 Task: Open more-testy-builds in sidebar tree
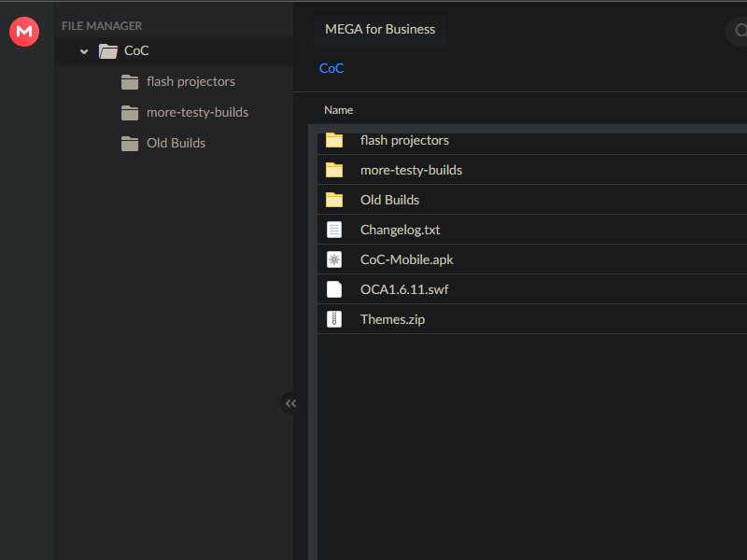(x=197, y=112)
